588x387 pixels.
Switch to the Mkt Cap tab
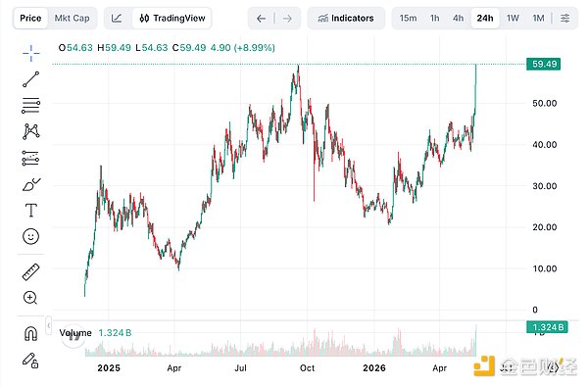pyautogui.click(x=72, y=18)
